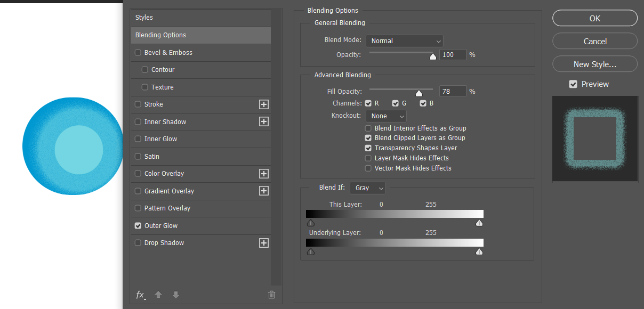Click Underlying Layer white point handle

pyautogui.click(x=479, y=251)
